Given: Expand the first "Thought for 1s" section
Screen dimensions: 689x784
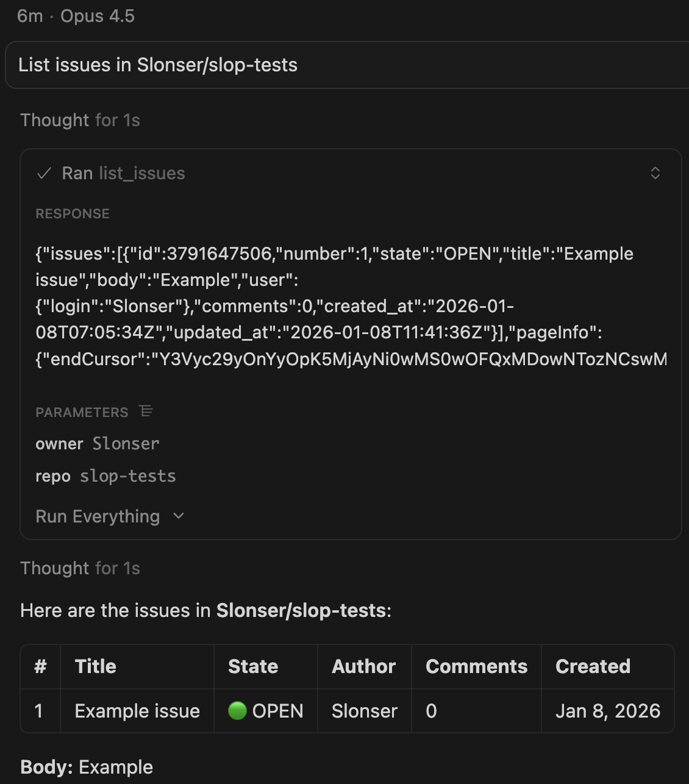Looking at the screenshot, I should 80,120.
